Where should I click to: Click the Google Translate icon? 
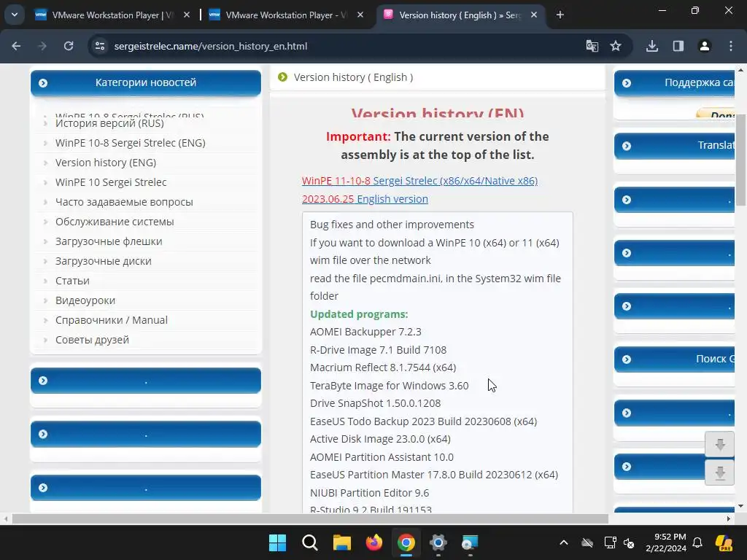[592, 46]
